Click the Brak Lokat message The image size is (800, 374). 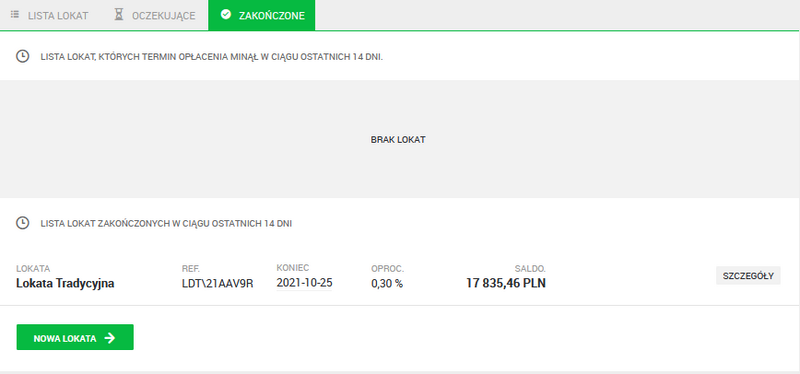coord(398,139)
